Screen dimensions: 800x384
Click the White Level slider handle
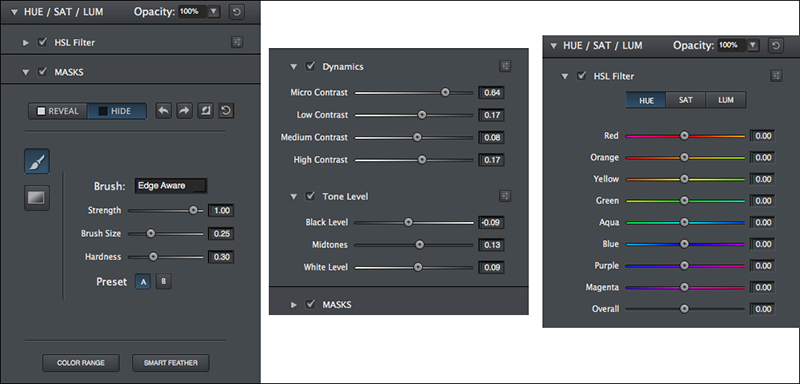418,267
